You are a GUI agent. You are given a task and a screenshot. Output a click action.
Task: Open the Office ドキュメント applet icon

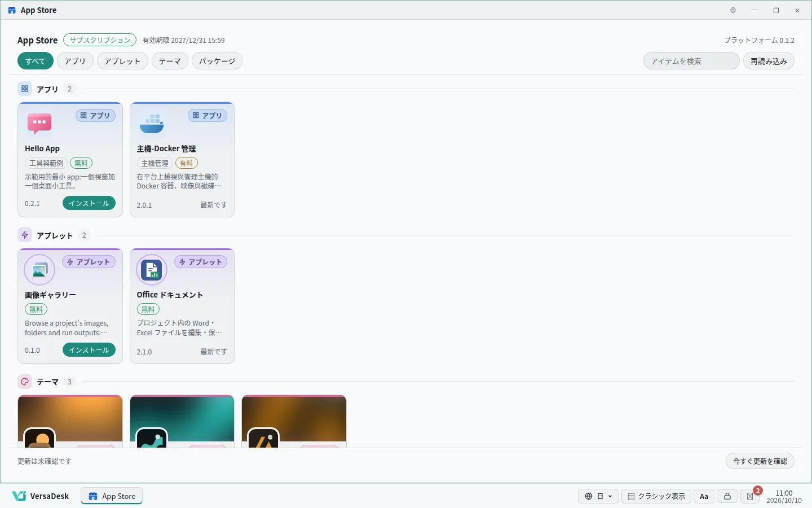point(151,270)
